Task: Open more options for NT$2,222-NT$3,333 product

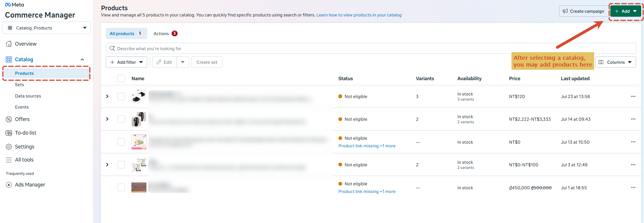Action: click(633, 119)
